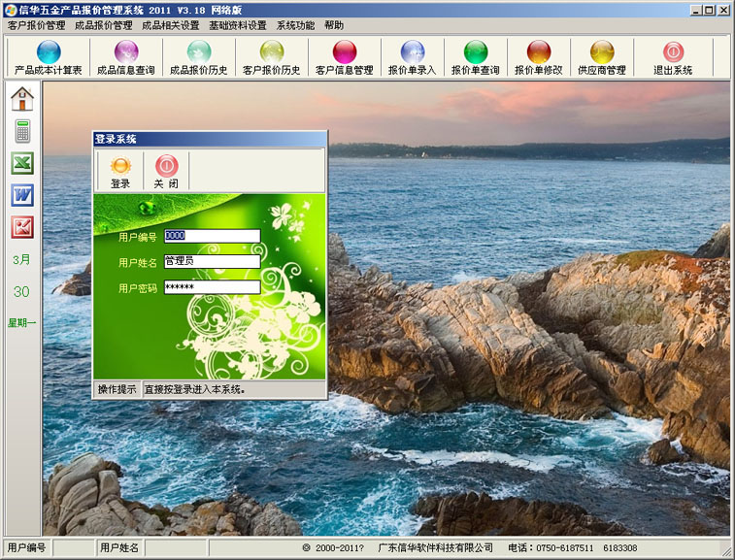Screen dimensions: 735x560
Task: Click 广东信华软件科技有限公司 in status bar
Action: 436,547
